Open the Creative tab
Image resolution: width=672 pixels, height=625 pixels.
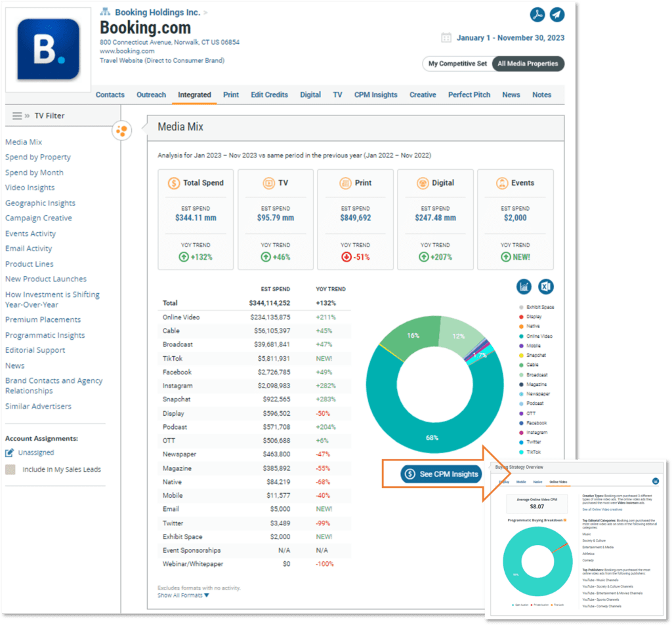point(423,94)
